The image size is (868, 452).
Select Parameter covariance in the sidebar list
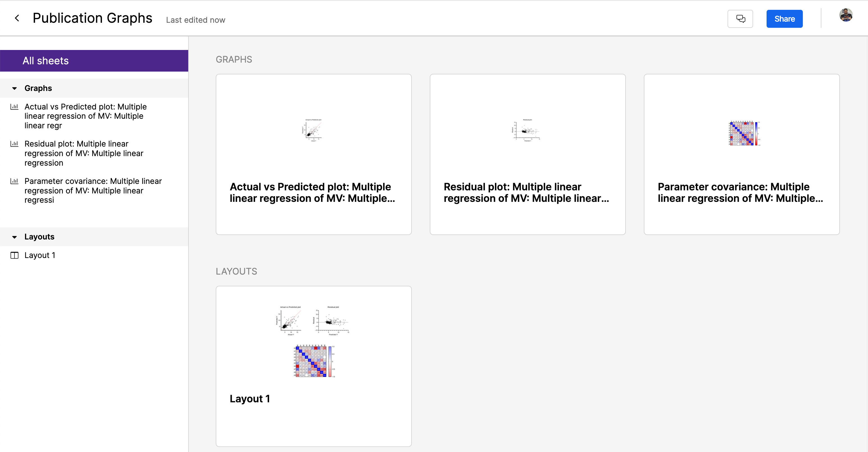click(x=93, y=190)
